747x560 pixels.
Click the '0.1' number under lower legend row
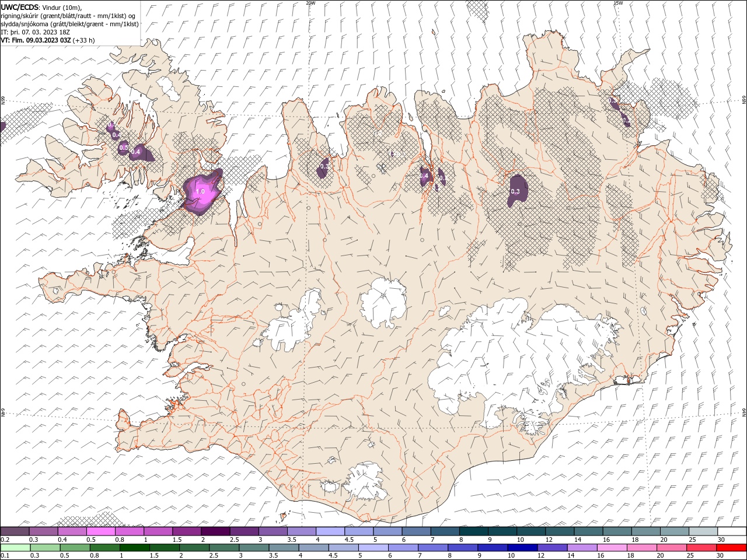(x=5, y=556)
